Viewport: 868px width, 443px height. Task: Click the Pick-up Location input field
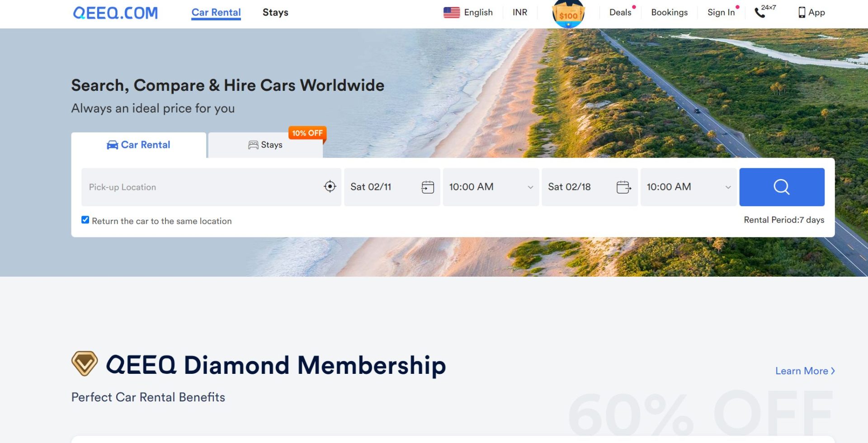click(202, 187)
